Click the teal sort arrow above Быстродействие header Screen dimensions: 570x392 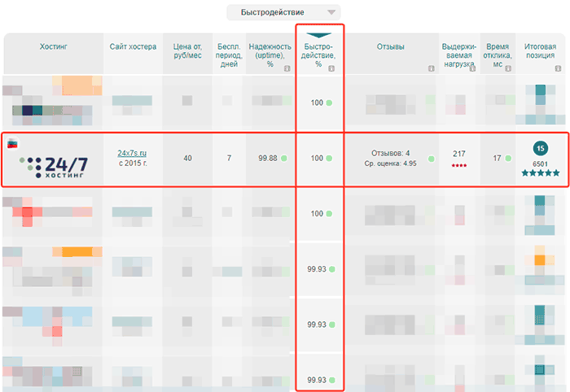[x=319, y=35]
